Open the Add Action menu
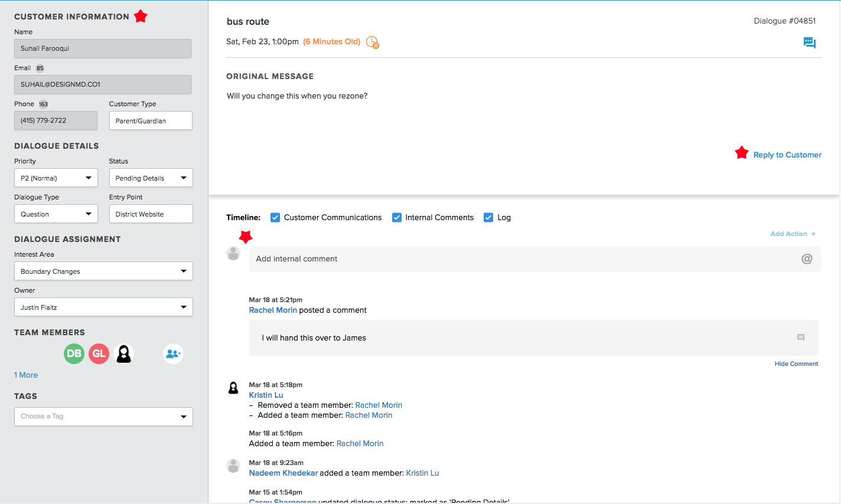841x504 pixels. 793,234
